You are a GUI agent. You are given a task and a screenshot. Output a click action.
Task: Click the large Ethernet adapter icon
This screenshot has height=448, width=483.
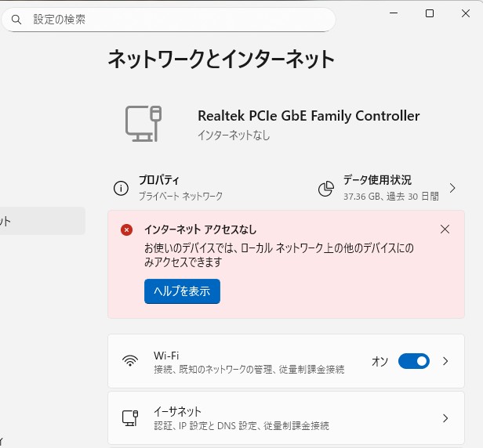143,124
